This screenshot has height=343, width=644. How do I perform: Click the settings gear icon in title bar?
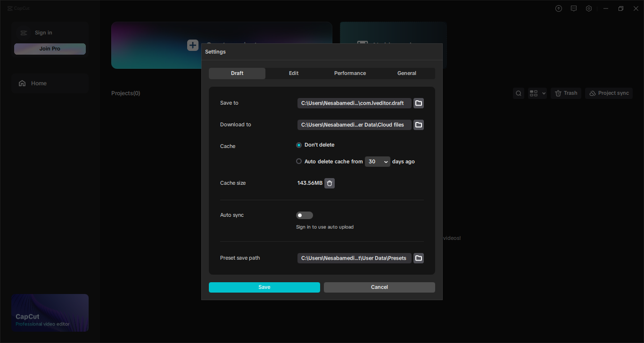click(x=589, y=8)
